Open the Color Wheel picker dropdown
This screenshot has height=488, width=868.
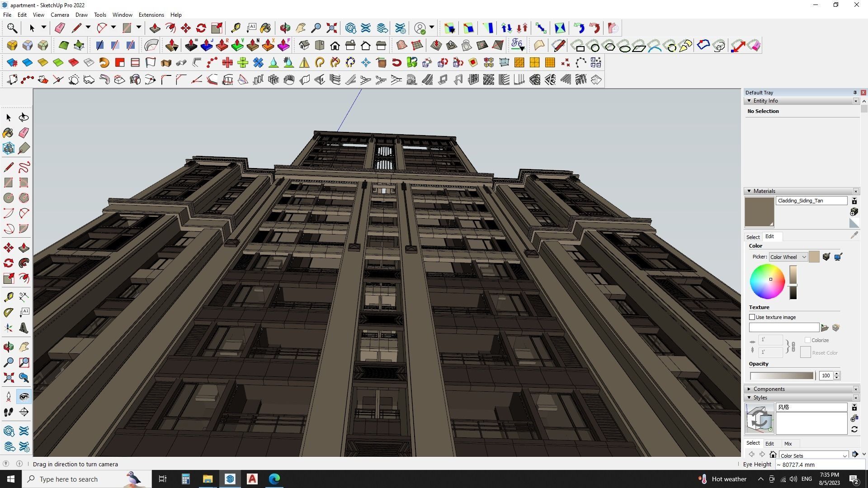pyautogui.click(x=788, y=257)
